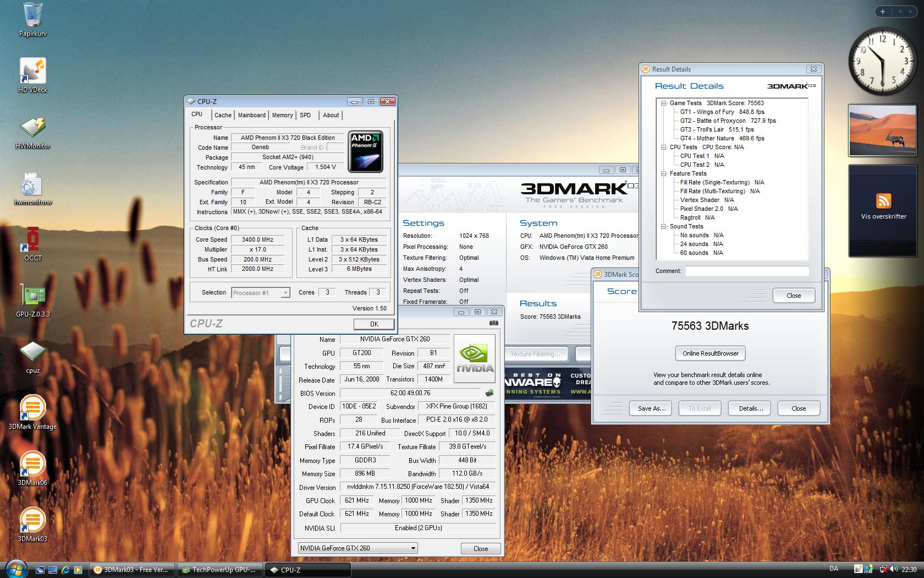
Task: Click the Internet Explorer quick launch icon
Action: 65,570
